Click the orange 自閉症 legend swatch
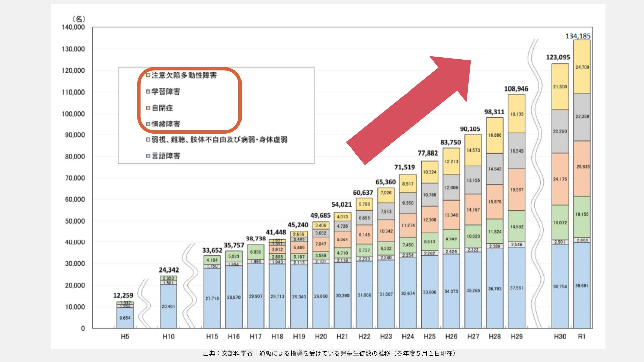The height and width of the screenshot is (362, 644). tap(148, 108)
